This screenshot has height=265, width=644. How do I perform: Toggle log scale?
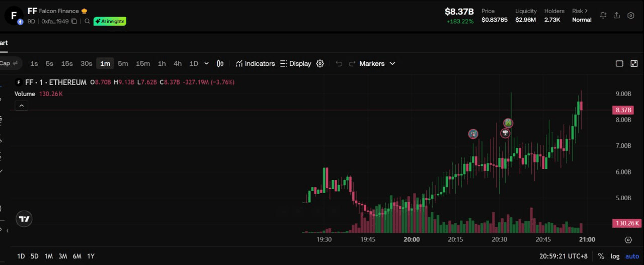click(615, 256)
